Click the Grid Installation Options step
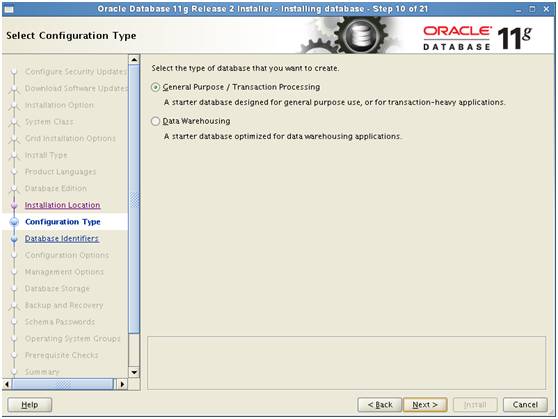558x419 pixels. pos(70,138)
